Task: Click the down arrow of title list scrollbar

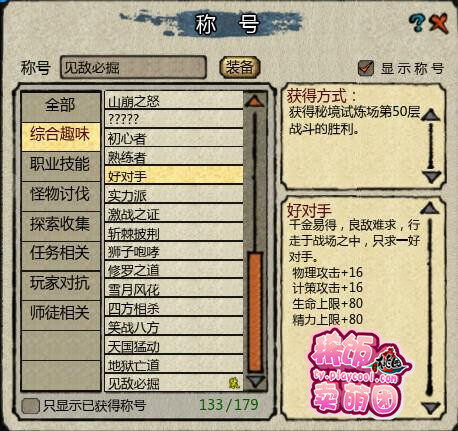Action: [x=255, y=382]
